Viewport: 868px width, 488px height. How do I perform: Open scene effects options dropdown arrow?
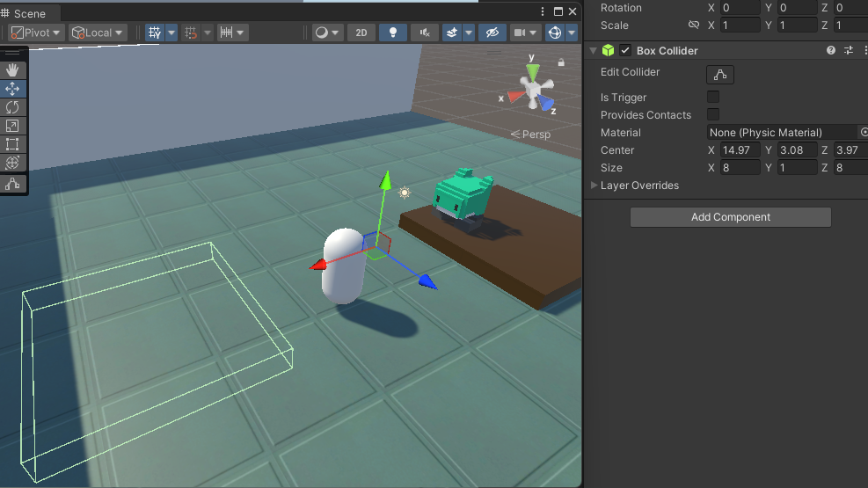click(x=469, y=33)
